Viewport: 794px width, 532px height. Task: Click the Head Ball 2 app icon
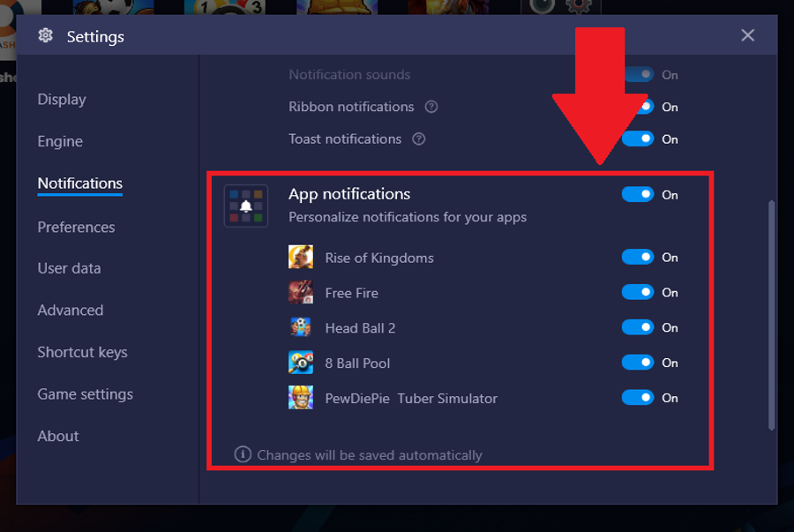pos(301,327)
